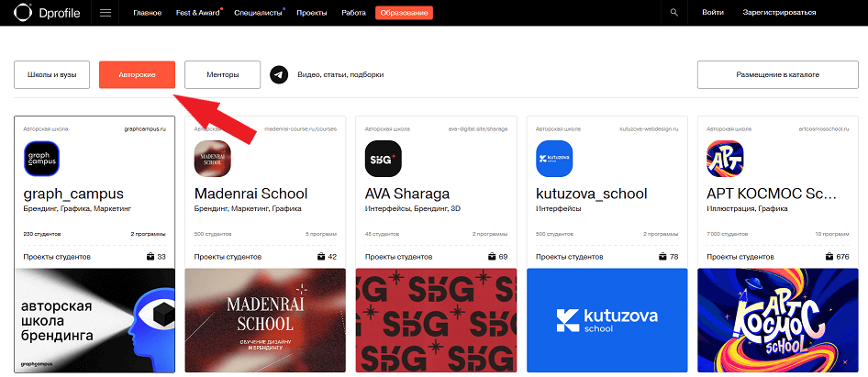Switch to Менторы tab

223,74
